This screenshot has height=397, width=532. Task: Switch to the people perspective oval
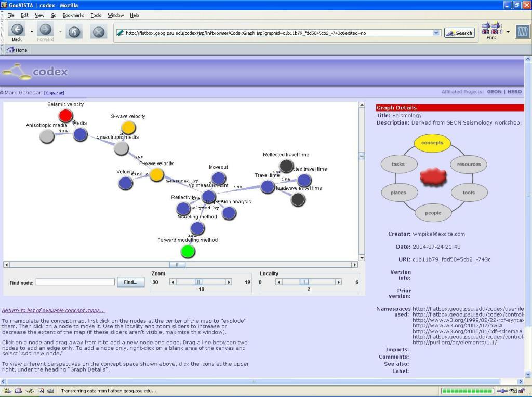point(433,213)
